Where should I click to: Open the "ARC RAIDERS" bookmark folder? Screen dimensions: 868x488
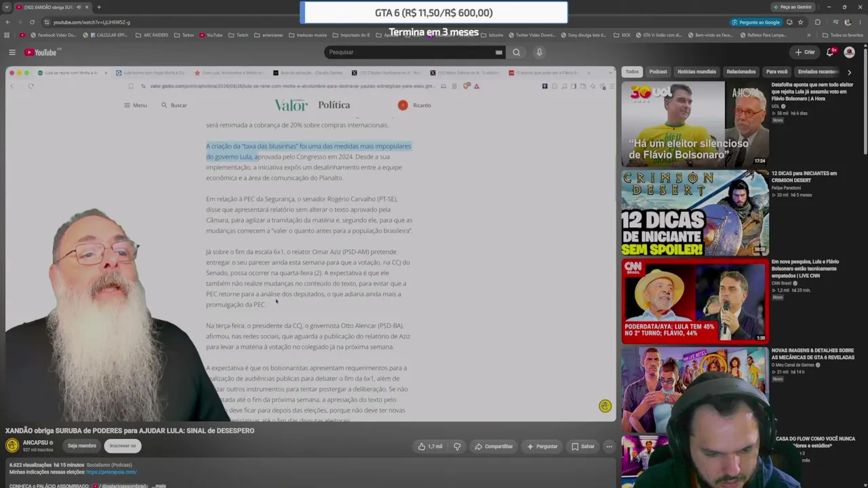point(152,35)
